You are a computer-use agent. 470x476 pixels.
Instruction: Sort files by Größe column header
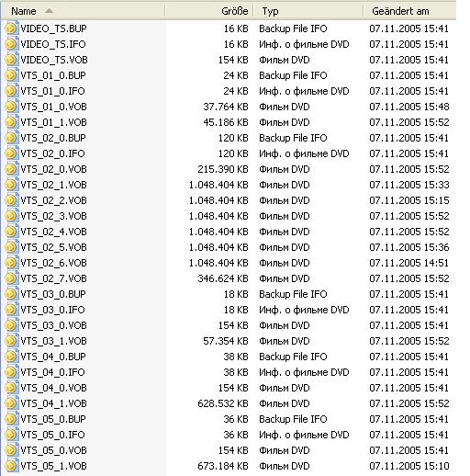pyautogui.click(x=209, y=11)
